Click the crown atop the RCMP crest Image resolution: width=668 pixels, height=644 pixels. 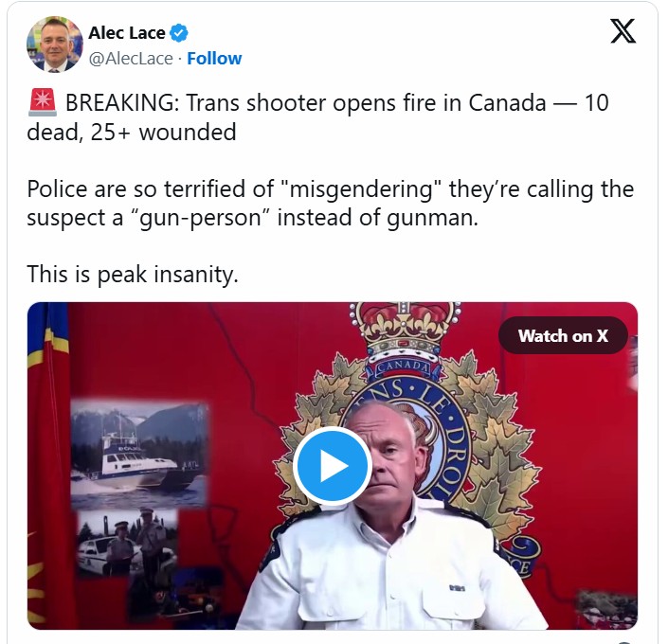point(405,329)
